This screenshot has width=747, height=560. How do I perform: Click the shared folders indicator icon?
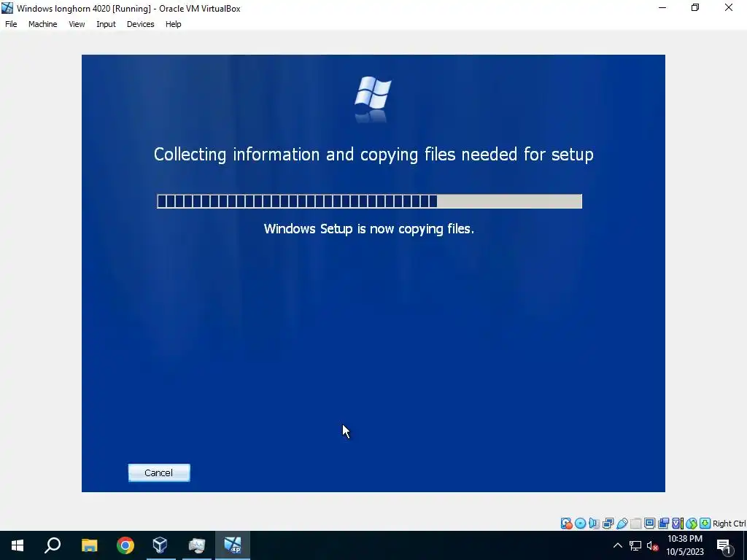[x=635, y=524]
